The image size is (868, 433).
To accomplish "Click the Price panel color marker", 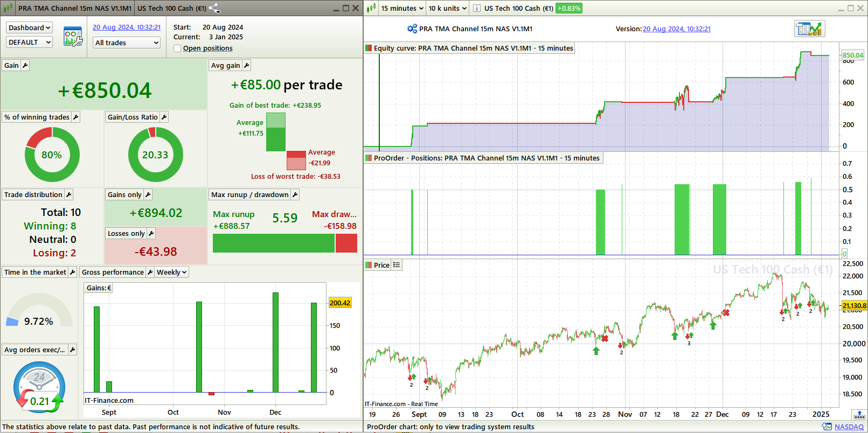I will click(x=369, y=265).
